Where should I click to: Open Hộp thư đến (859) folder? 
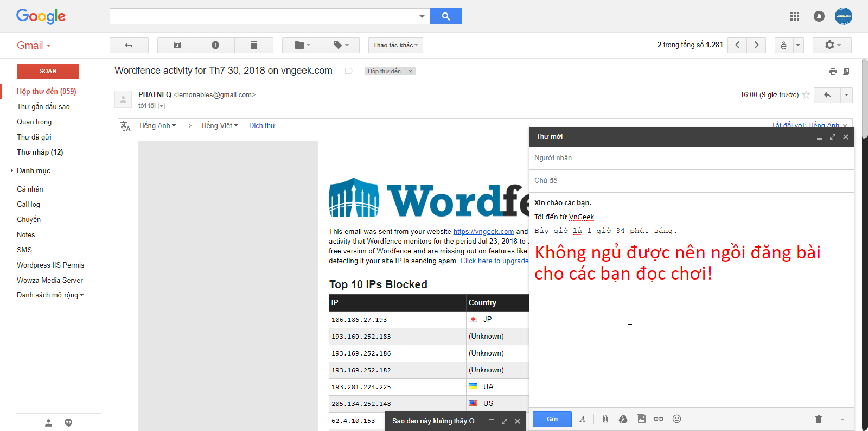point(47,91)
